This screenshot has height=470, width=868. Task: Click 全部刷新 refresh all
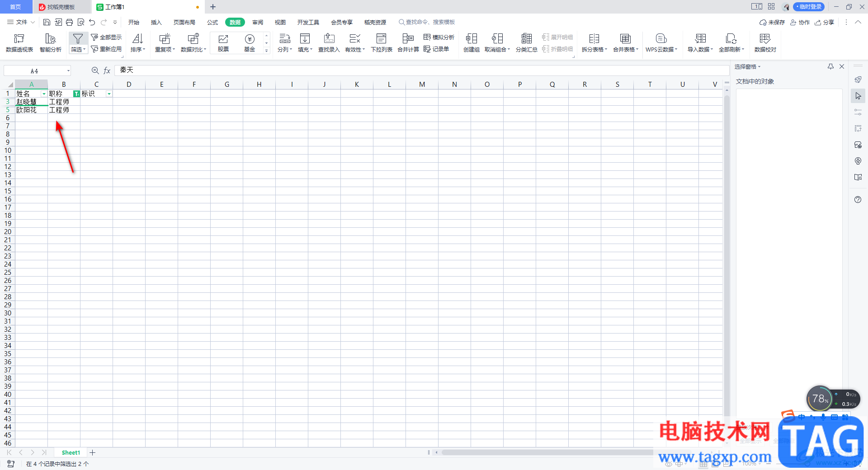731,43
